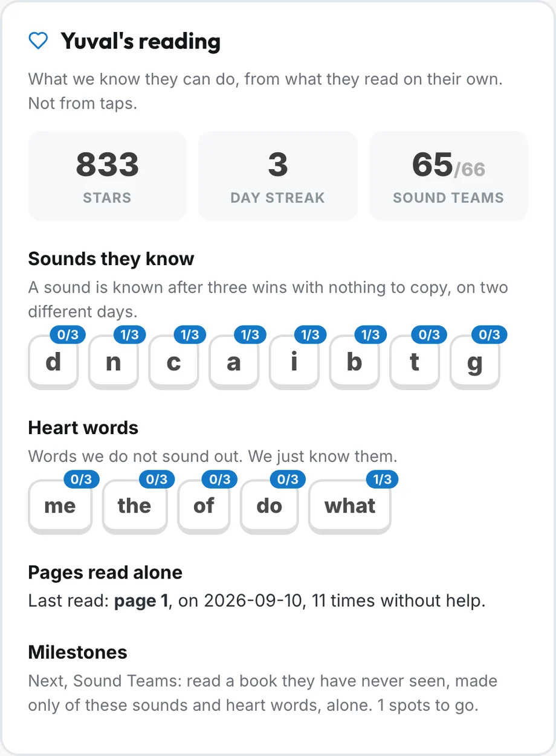Click the 1/3 badge on 'what'
Viewport: 556px width, 756px height.
(x=383, y=479)
